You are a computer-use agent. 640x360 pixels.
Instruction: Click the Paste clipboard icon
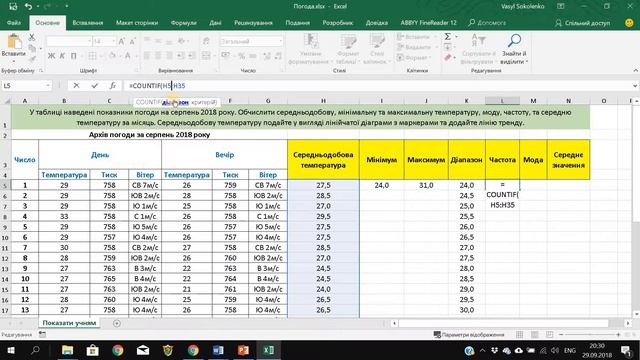(x=14, y=42)
